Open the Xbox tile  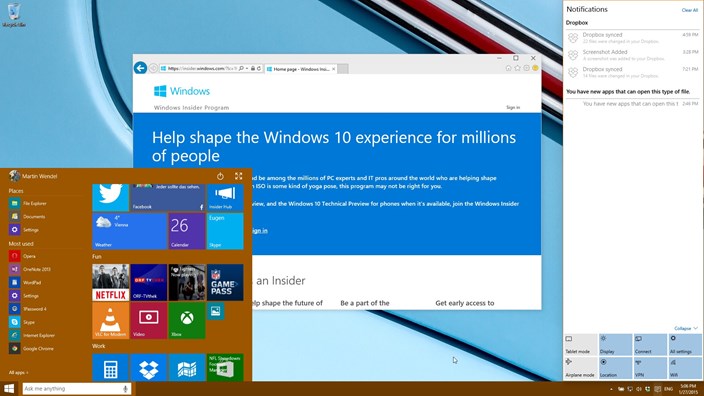click(187, 320)
